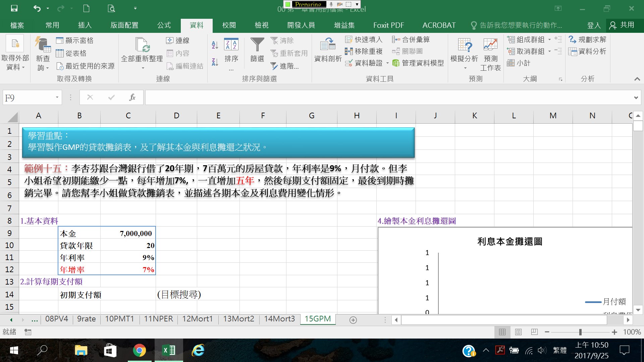Image resolution: width=644 pixels, height=362 pixels.
Task: Click the Windows Start button
Action: point(14,350)
